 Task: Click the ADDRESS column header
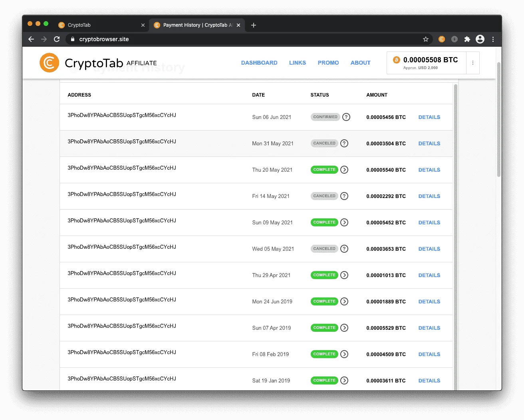(79, 95)
